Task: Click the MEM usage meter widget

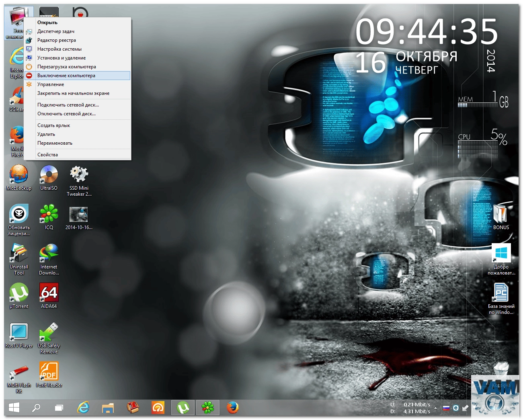Action: (x=483, y=99)
